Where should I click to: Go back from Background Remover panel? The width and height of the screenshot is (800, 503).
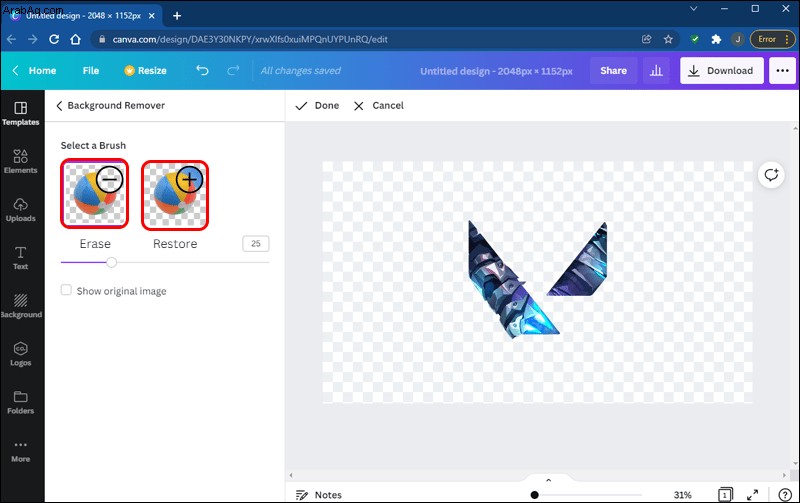tap(59, 106)
